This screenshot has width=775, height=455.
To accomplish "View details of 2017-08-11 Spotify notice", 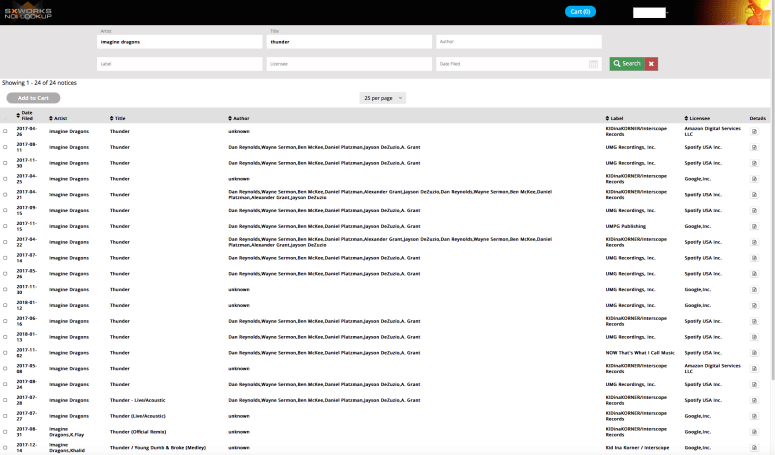I will point(754,147).
